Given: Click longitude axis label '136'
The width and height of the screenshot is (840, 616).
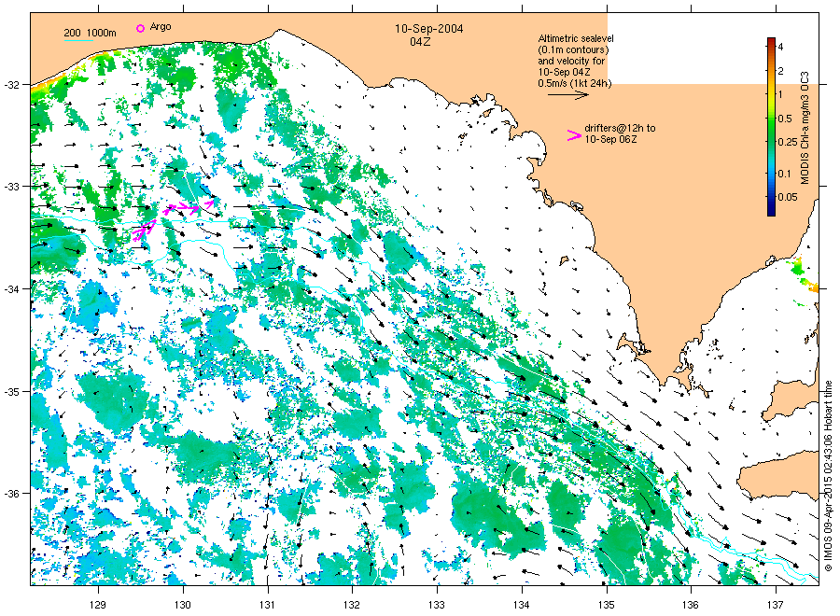Looking at the screenshot, I should (691, 606).
